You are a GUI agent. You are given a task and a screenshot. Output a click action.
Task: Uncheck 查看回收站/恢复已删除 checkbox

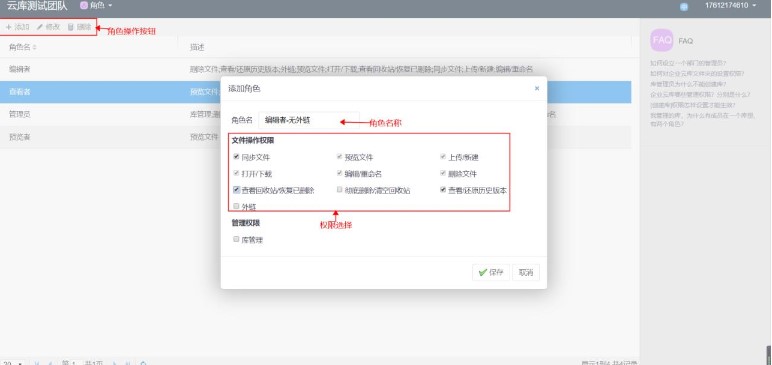point(237,190)
